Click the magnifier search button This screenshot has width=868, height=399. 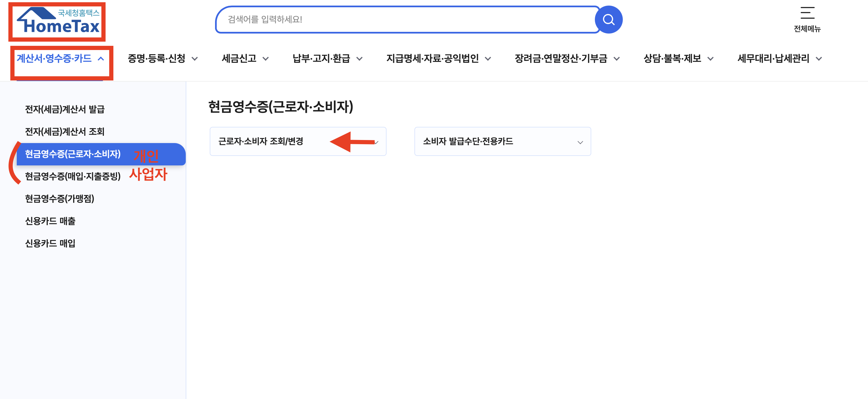point(608,20)
